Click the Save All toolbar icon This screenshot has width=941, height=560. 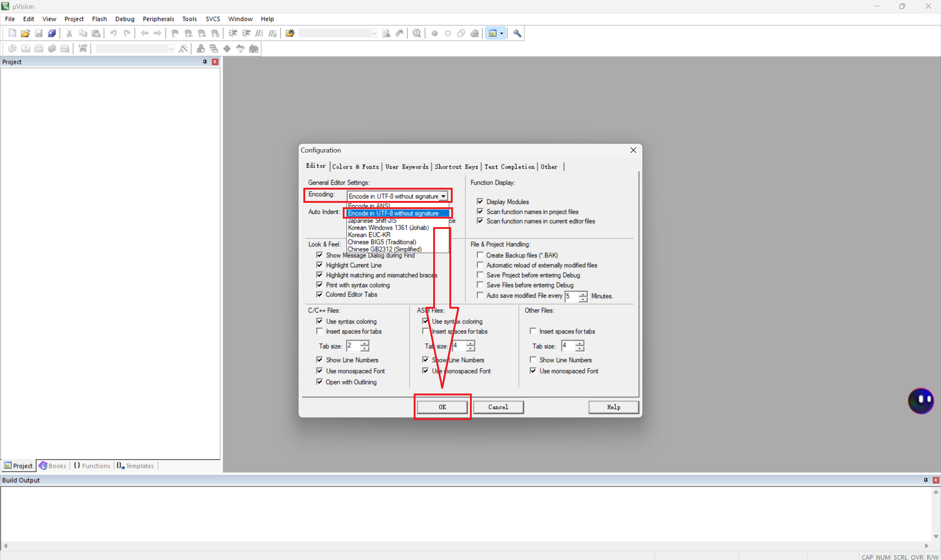[52, 33]
